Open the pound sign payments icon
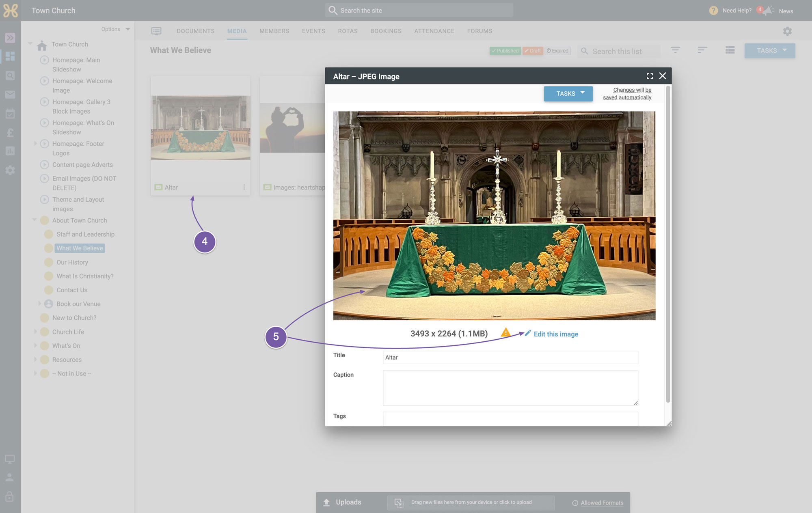Image resolution: width=812 pixels, height=513 pixels. (x=10, y=132)
